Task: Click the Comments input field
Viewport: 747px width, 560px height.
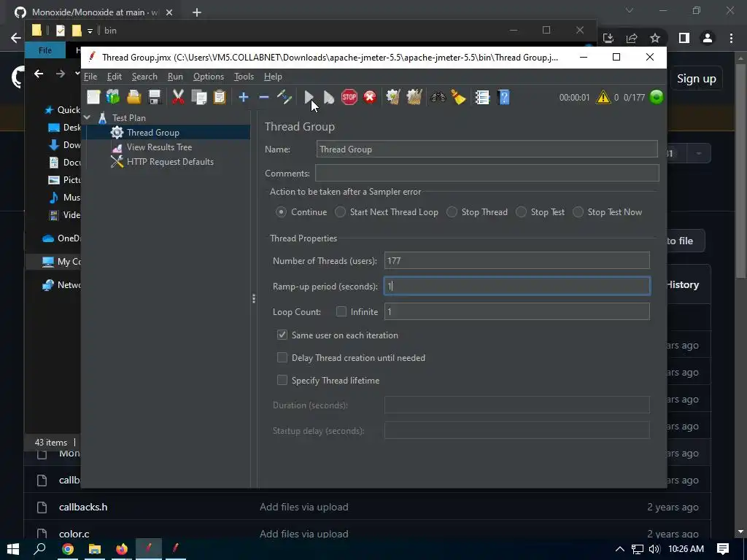Action: coord(487,173)
